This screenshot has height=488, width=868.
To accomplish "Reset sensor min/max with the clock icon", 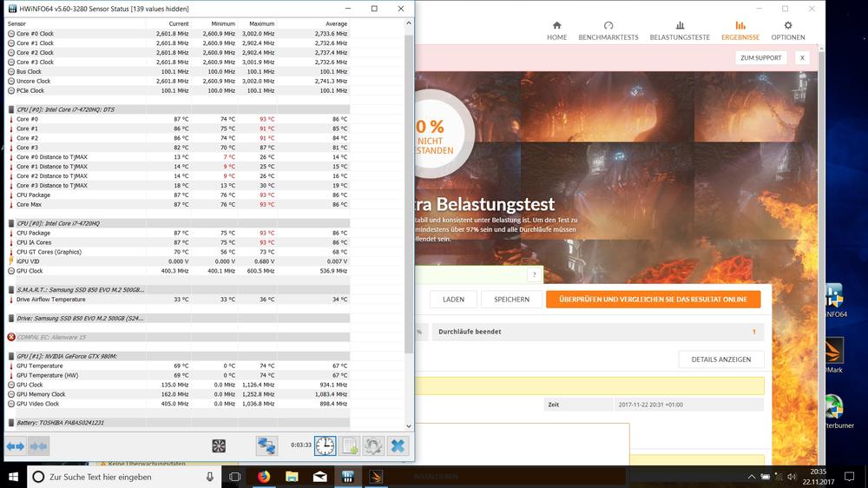I will point(325,445).
